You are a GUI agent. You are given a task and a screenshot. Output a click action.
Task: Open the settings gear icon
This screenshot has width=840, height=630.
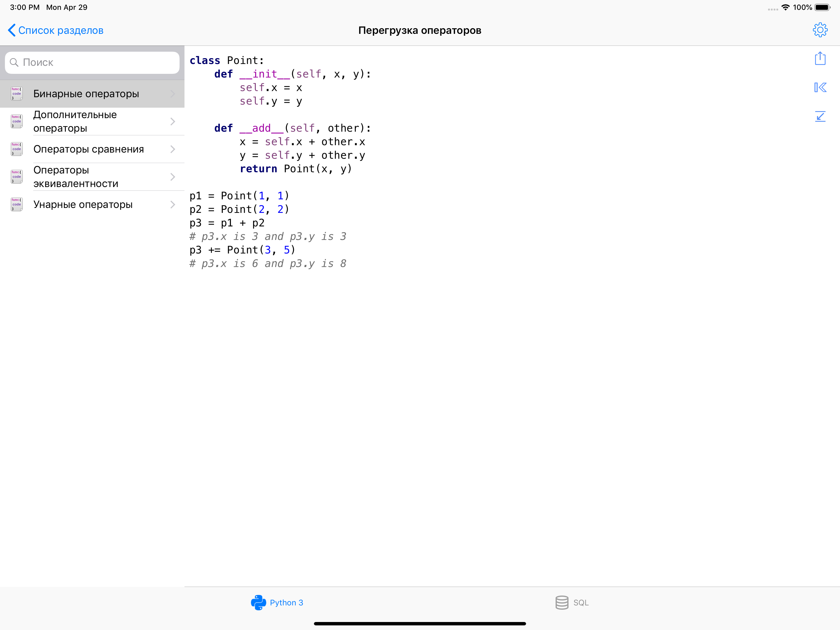tap(820, 30)
